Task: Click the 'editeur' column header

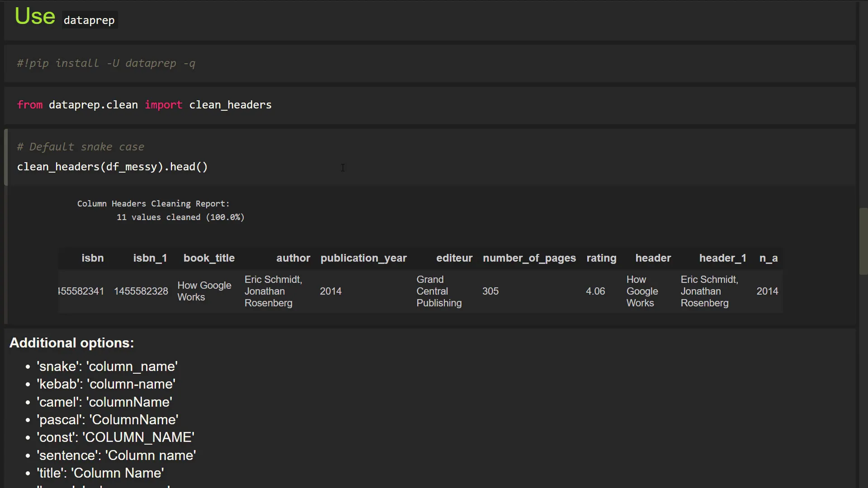Action: [x=454, y=258]
